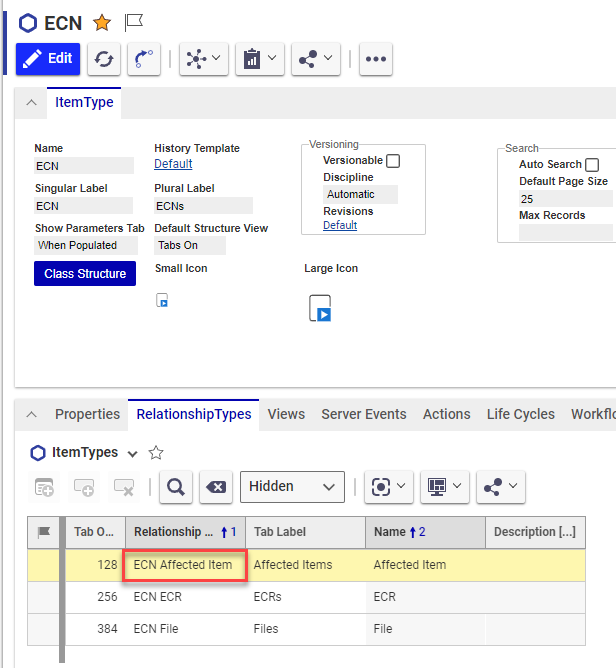Click the magnifier search icon in relationships toolbar
Image resolution: width=616 pixels, height=668 pixels.
point(174,487)
